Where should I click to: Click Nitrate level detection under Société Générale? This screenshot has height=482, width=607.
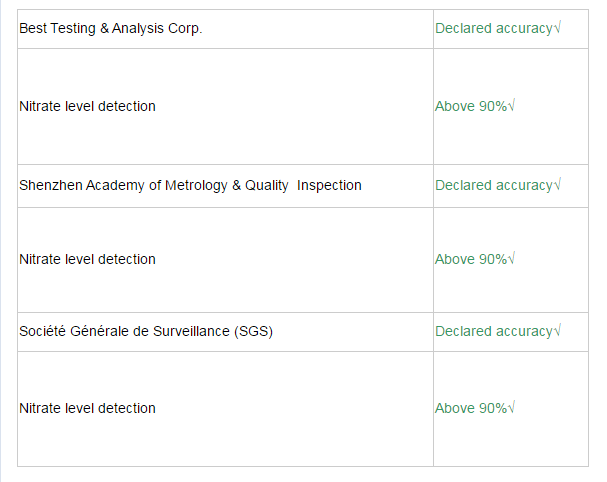pos(87,408)
